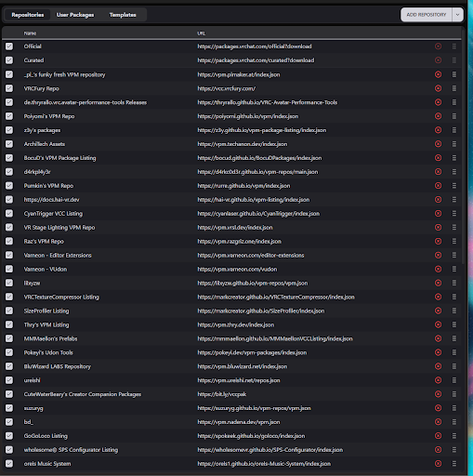Delete CyanTrigger VCC Listing repository
The width and height of the screenshot is (473, 476).
click(x=438, y=213)
